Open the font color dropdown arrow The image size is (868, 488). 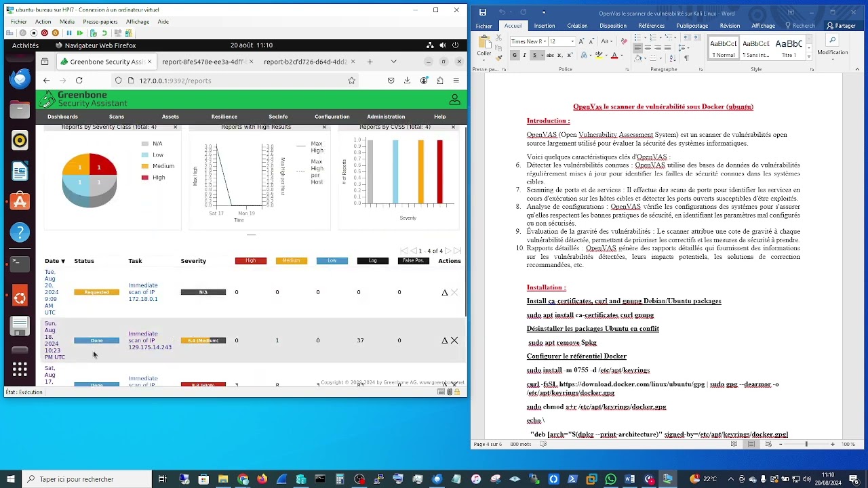coord(621,56)
